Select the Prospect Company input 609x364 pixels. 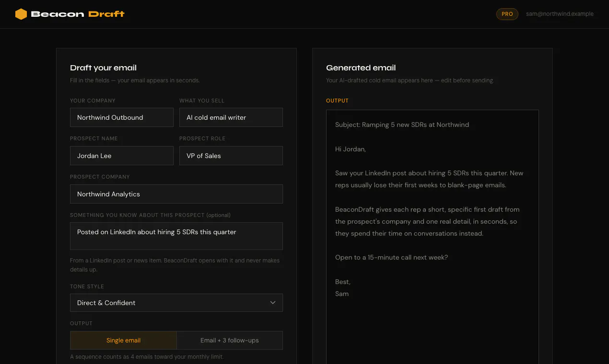coord(176,194)
